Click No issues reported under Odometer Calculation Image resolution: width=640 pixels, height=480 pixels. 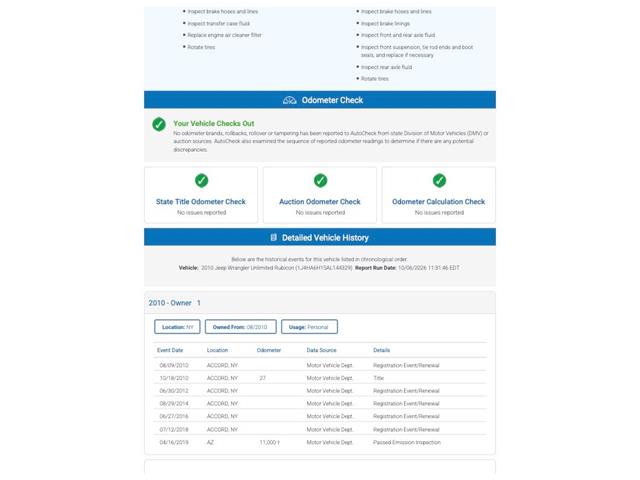[x=439, y=213]
